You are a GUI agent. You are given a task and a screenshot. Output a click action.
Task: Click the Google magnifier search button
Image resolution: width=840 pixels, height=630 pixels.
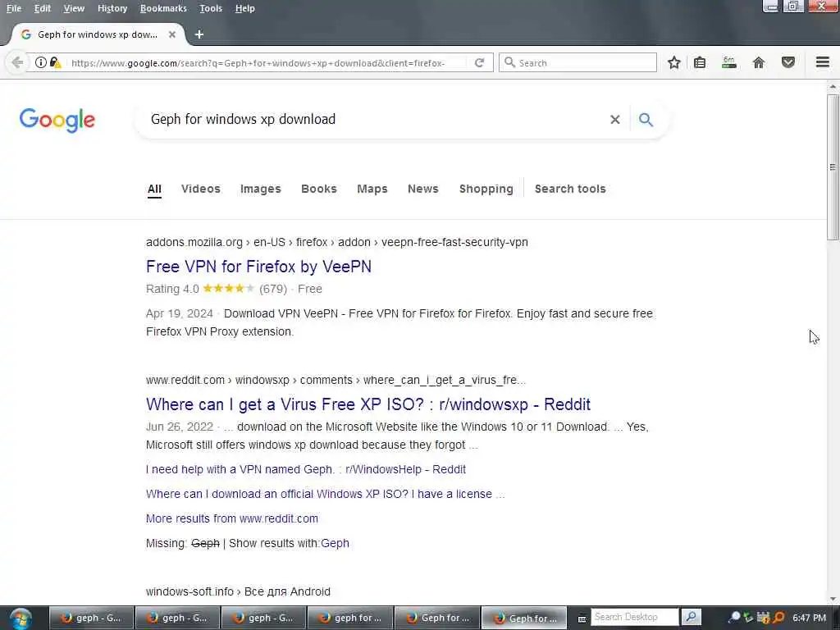point(646,120)
